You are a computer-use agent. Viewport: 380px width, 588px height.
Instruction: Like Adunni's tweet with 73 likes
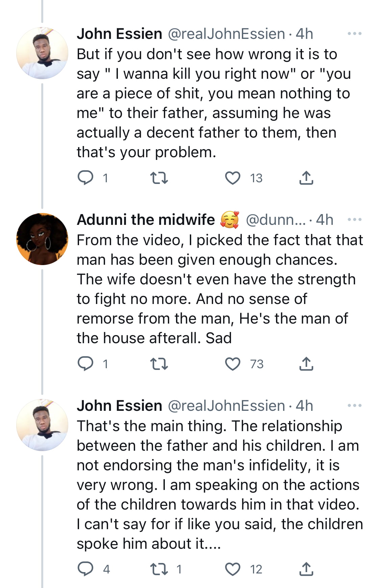[x=233, y=364]
